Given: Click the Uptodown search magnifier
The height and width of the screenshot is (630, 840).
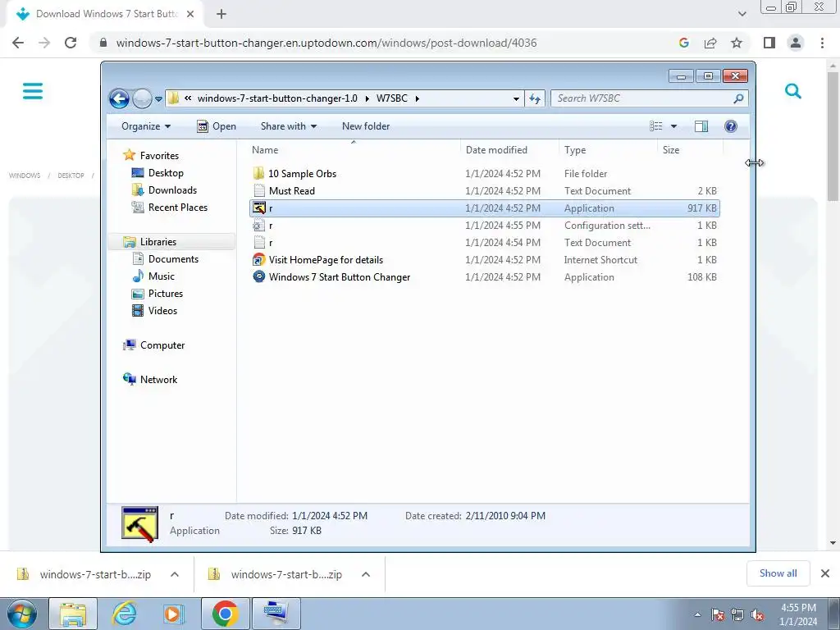Looking at the screenshot, I should tap(793, 91).
